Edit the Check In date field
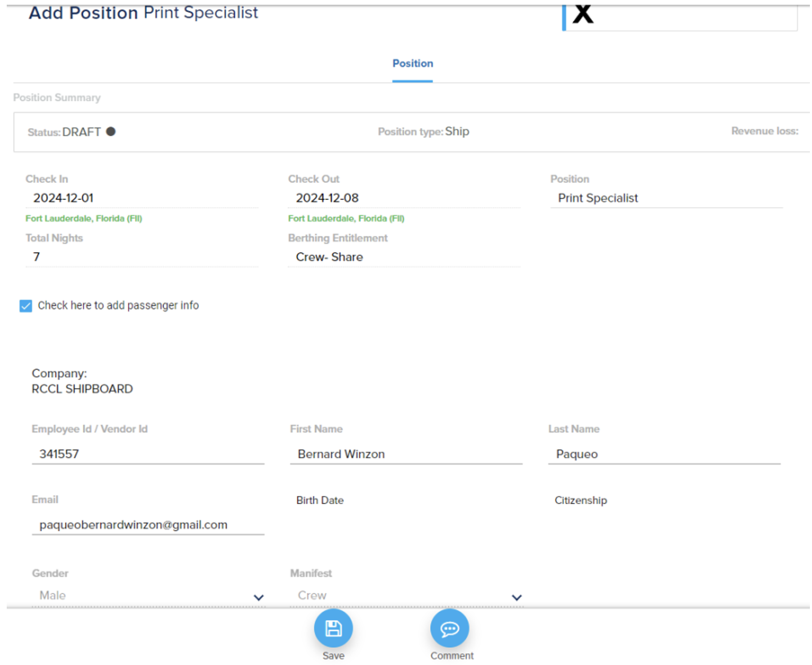This screenshot has height=665, width=812. click(x=142, y=198)
